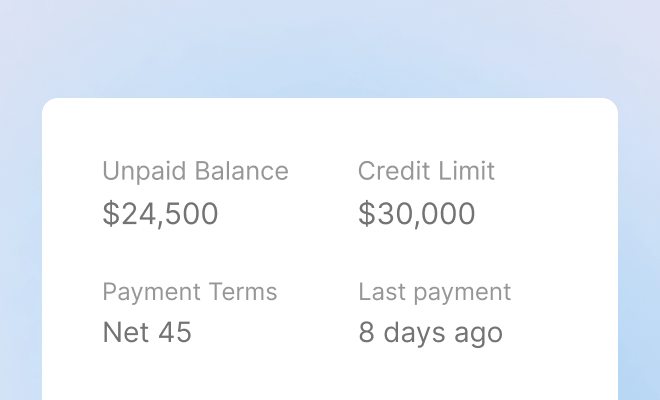Click the blue background right of the card
Image resolution: width=660 pixels, height=400 pixels.
coord(638,250)
